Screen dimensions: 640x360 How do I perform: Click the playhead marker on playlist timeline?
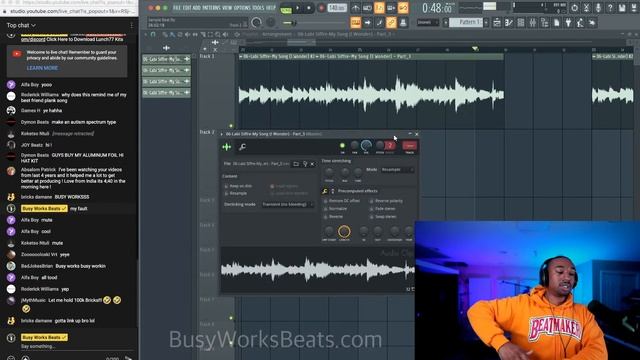click(x=475, y=49)
